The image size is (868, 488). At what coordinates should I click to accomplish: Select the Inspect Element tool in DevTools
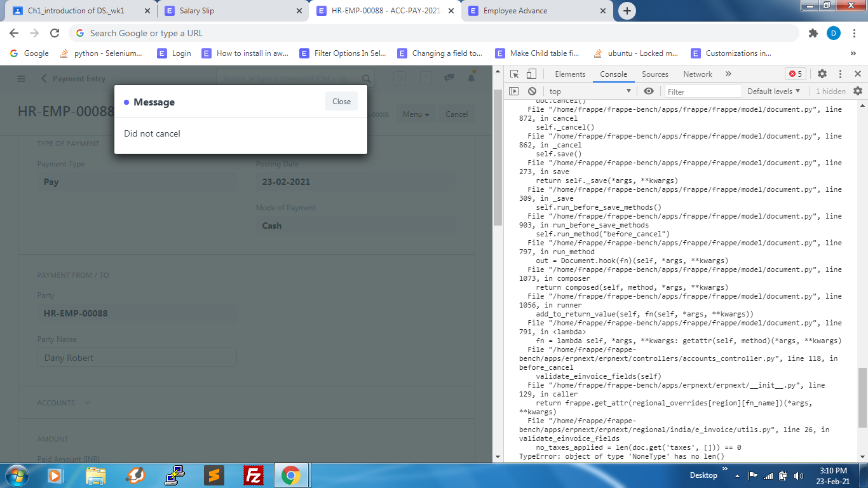(x=515, y=74)
